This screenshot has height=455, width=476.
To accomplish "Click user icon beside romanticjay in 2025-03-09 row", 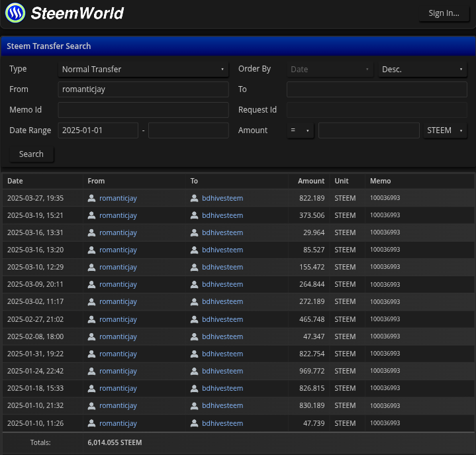I will [91, 285].
